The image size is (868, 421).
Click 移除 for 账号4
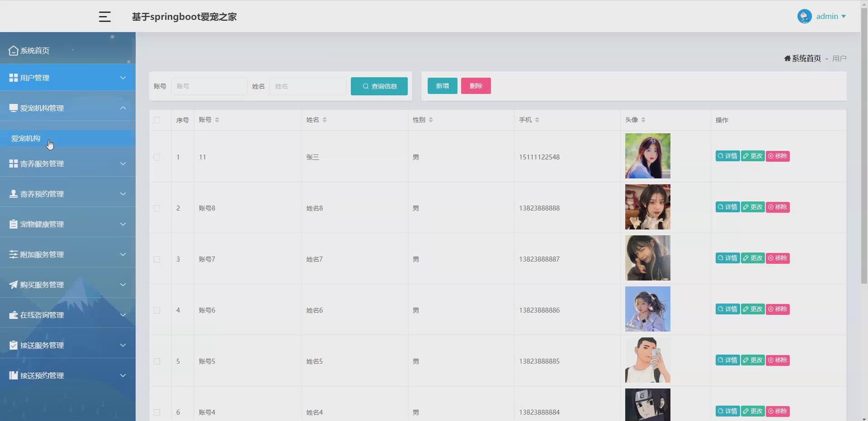[x=778, y=411]
